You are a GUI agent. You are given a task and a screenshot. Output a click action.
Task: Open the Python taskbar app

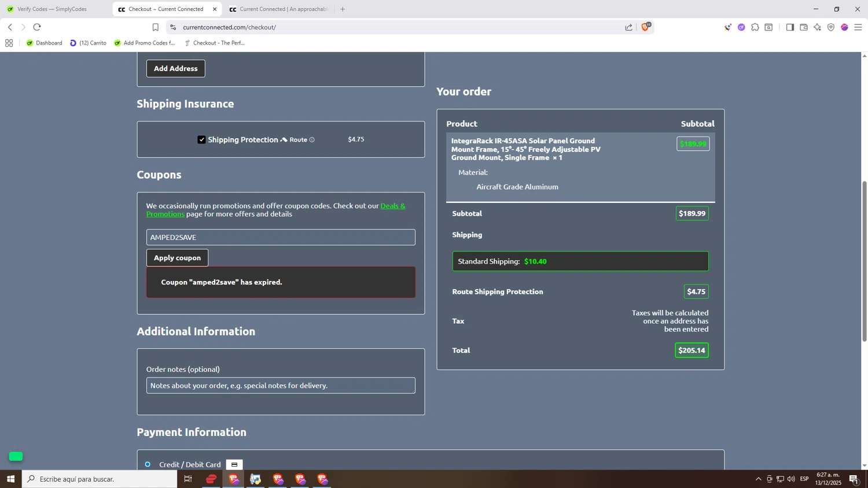pos(256,479)
